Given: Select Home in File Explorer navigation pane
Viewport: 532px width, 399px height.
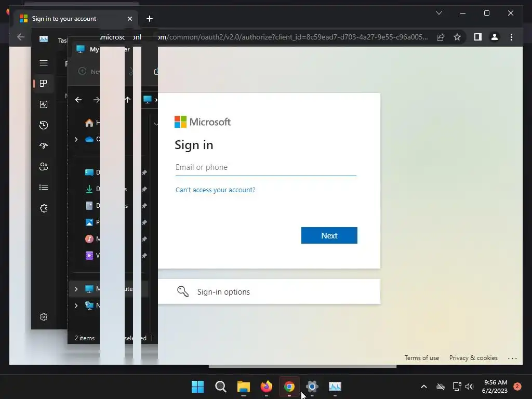Looking at the screenshot, I should point(89,123).
